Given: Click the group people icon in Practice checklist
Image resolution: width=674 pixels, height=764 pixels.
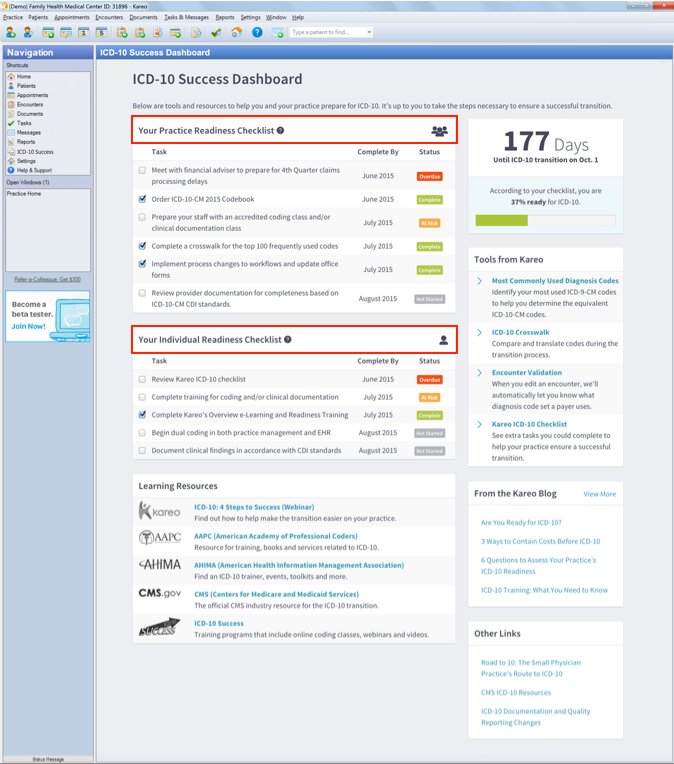Looking at the screenshot, I should 439,131.
